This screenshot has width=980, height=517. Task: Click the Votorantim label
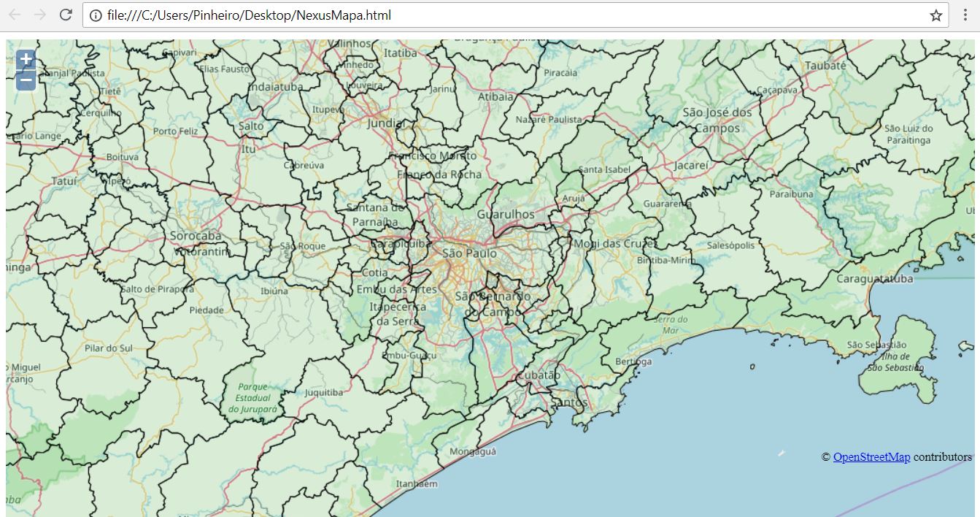pos(202,251)
